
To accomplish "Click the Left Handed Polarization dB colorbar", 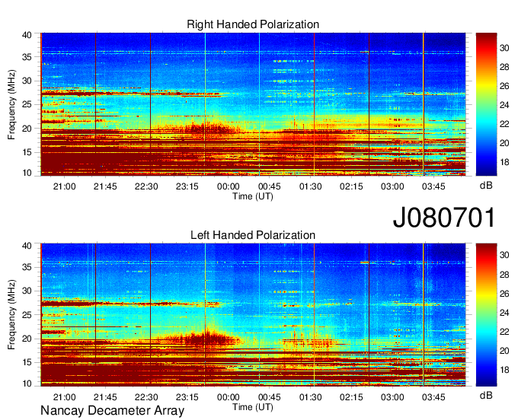I will [x=486, y=315].
